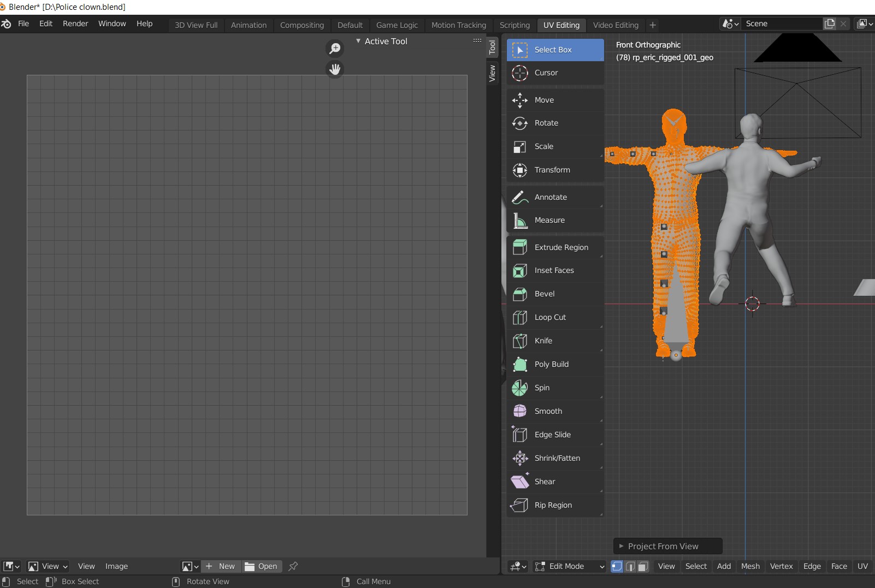
Task: Enable edge select mode
Action: pyautogui.click(x=630, y=566)
